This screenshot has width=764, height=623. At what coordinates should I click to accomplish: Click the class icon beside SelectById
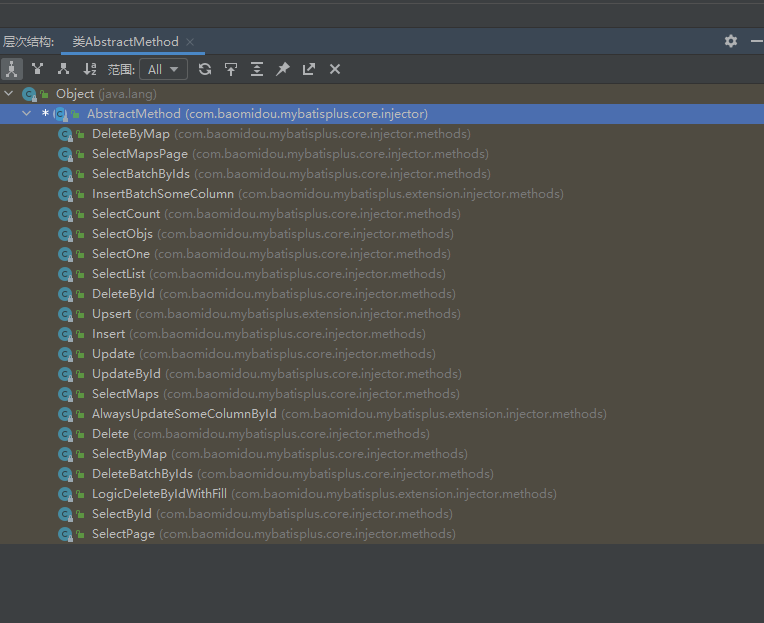[x=65, y=513]
